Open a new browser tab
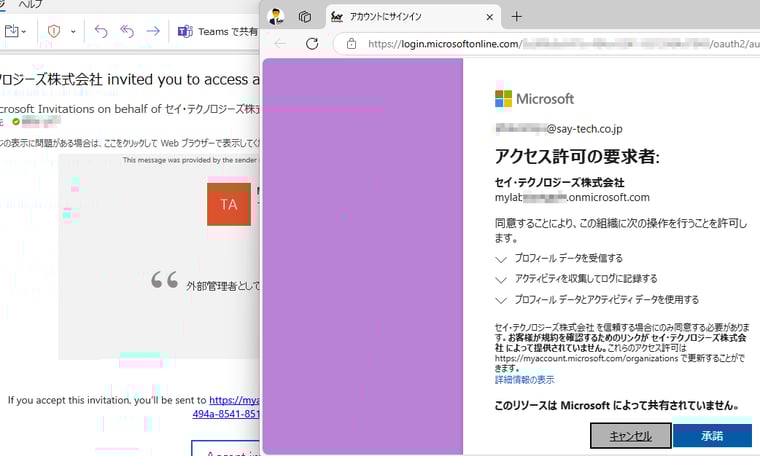760x456 pixels. click(517, 17)
